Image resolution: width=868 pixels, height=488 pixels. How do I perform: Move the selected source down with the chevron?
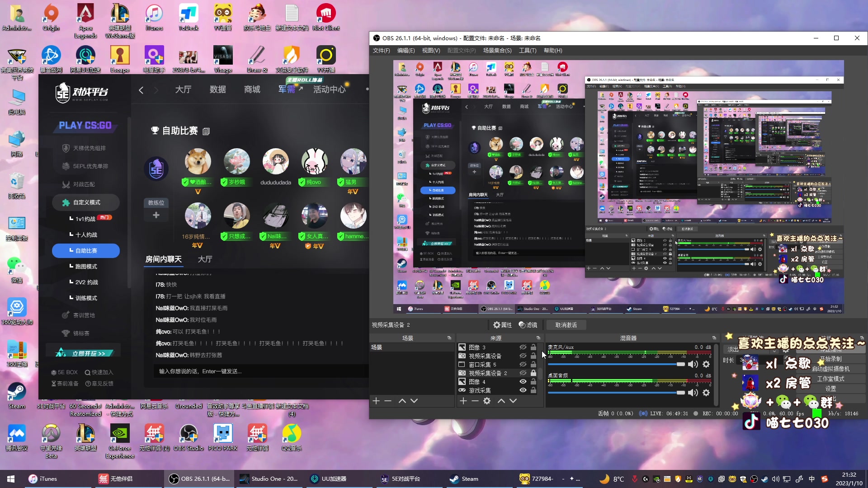pyautogui.click(x=513, y=401)
